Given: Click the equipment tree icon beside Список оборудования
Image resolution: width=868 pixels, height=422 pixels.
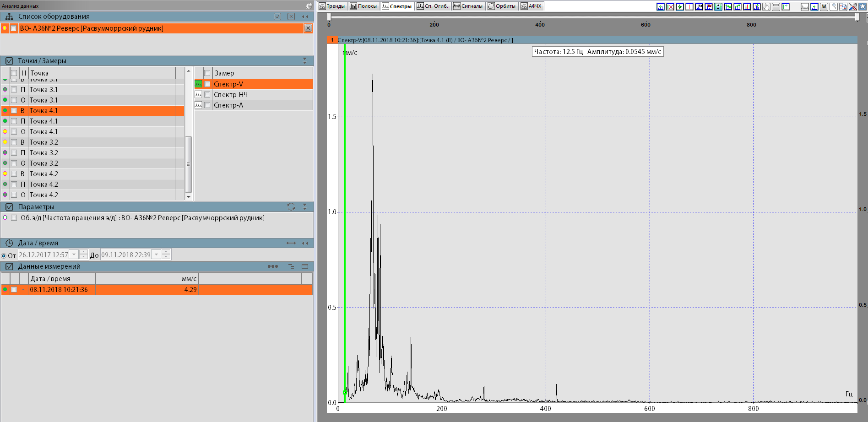Looking at the screenshot, I should click(x=9, y=16).
